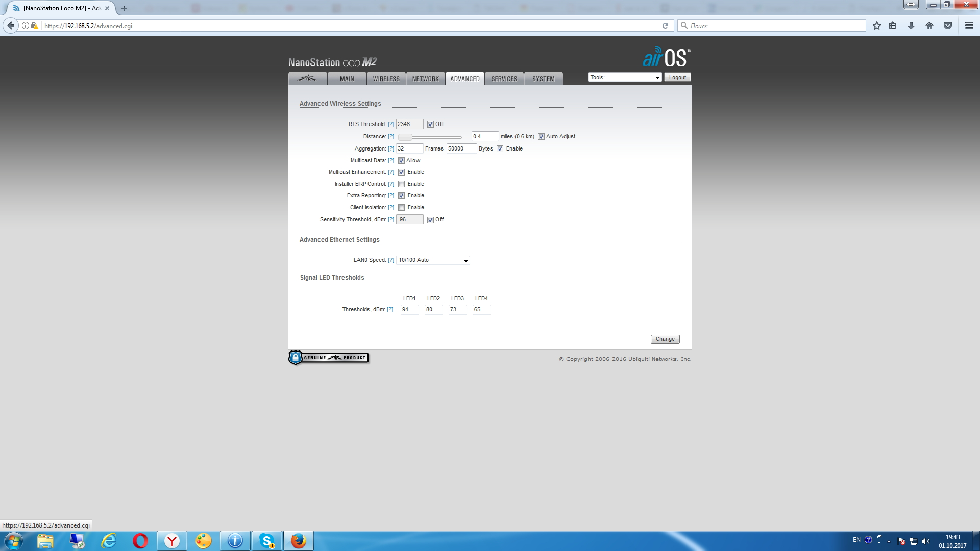Viewport: 980px width, 551px height.
Task: Toggle Aggregation Enable checkbox
Action: 500,149
